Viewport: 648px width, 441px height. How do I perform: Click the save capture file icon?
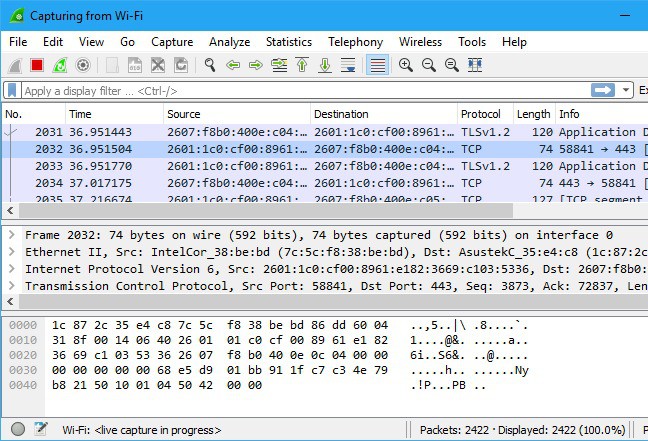pos(135,65)
